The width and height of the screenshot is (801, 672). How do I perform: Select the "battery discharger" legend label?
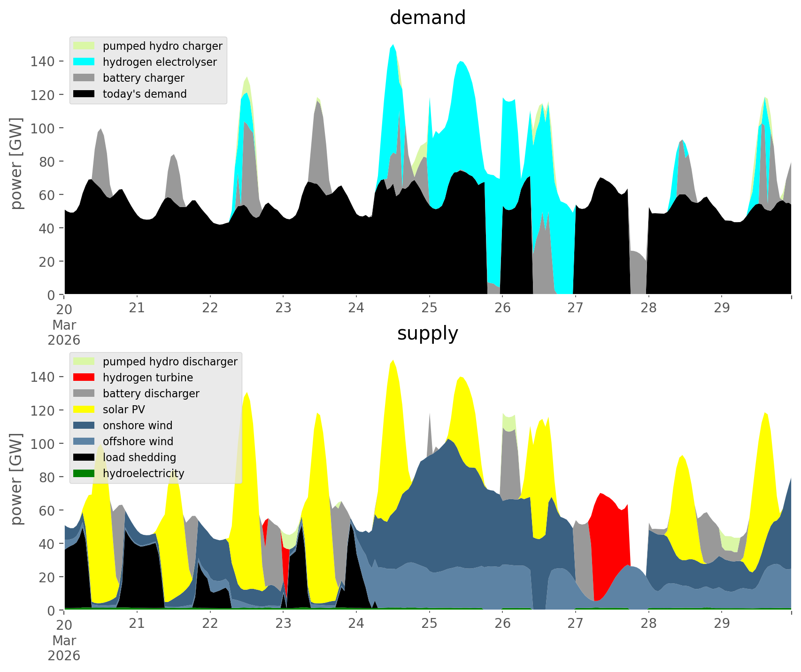(x=151, y=394)
